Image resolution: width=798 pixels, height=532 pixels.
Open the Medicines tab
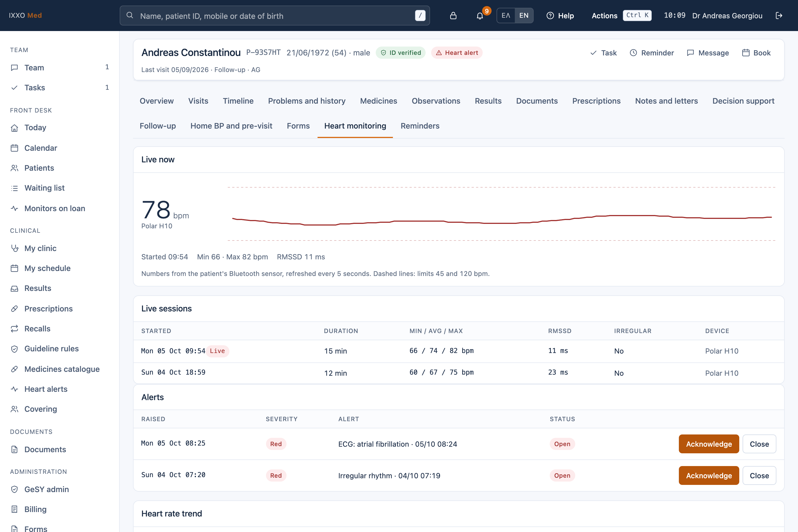pyautogui.click(x=378, y=101)
